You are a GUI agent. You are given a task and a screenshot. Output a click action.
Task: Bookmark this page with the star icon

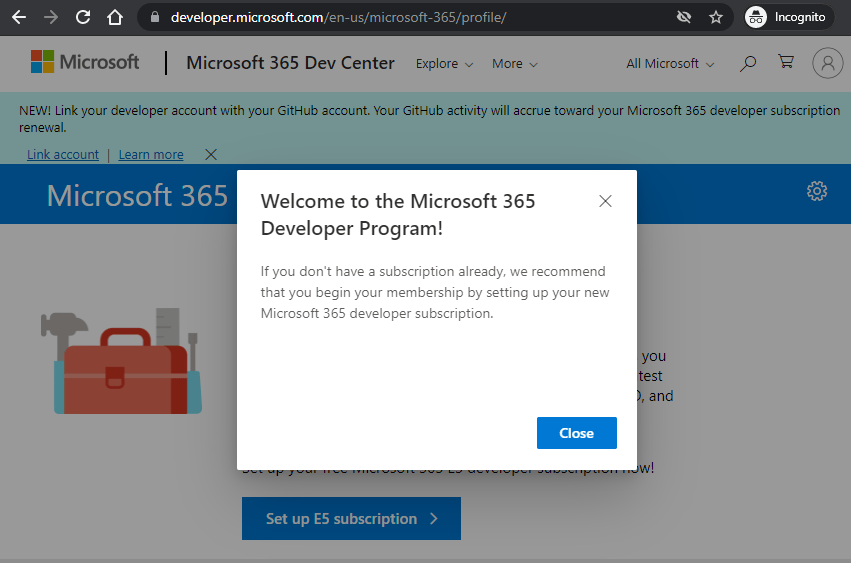(x=716, y=17)
